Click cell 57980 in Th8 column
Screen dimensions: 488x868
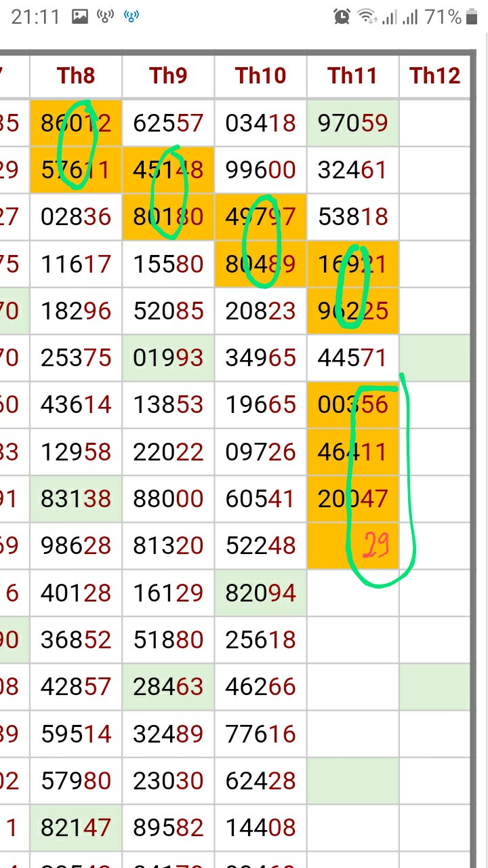tap(76, 781)
